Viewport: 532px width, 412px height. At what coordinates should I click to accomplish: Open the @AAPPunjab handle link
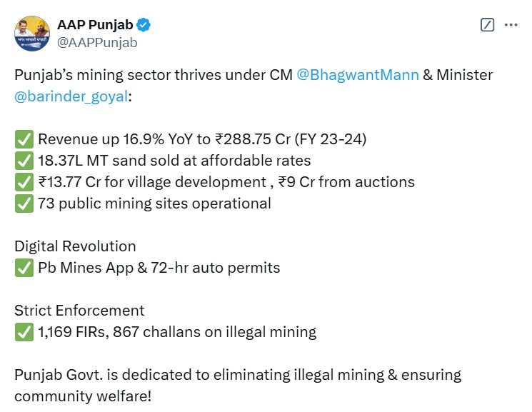click(96, 42)
